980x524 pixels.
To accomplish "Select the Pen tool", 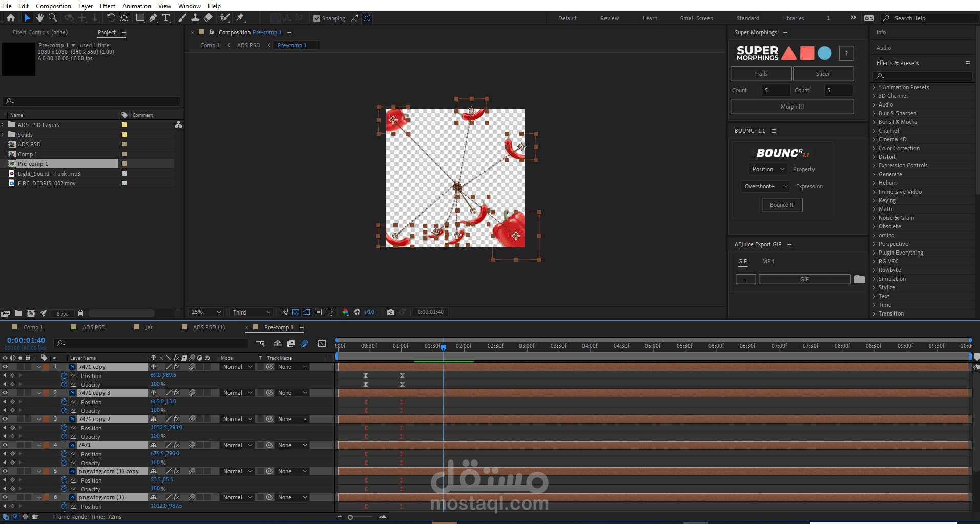I will (153, 18).
